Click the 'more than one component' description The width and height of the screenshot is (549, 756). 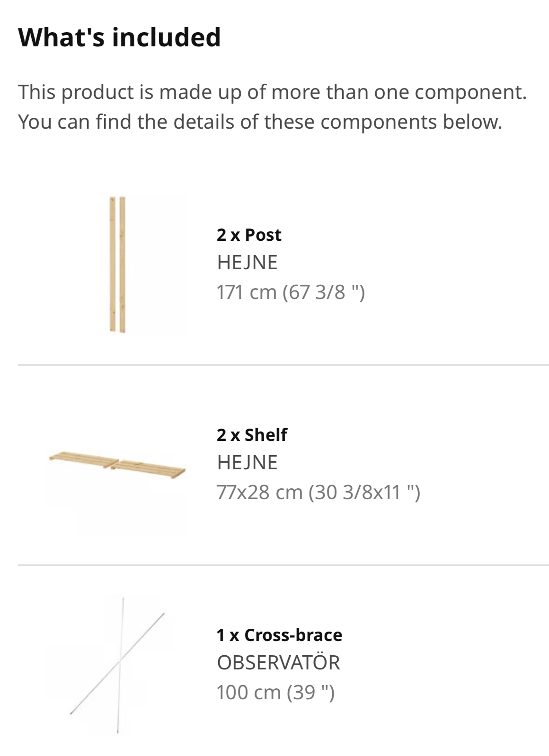coord(272,92)
